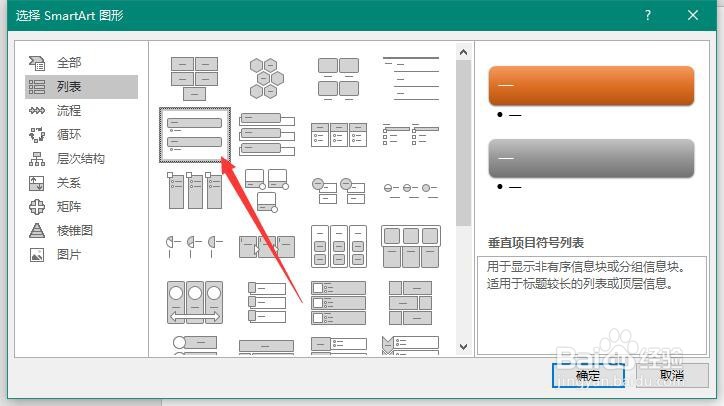Open the 层次结构 (Hierarchy) category
Screen dimensions: 724x406
pyautogui.click(x=81, y=159)
